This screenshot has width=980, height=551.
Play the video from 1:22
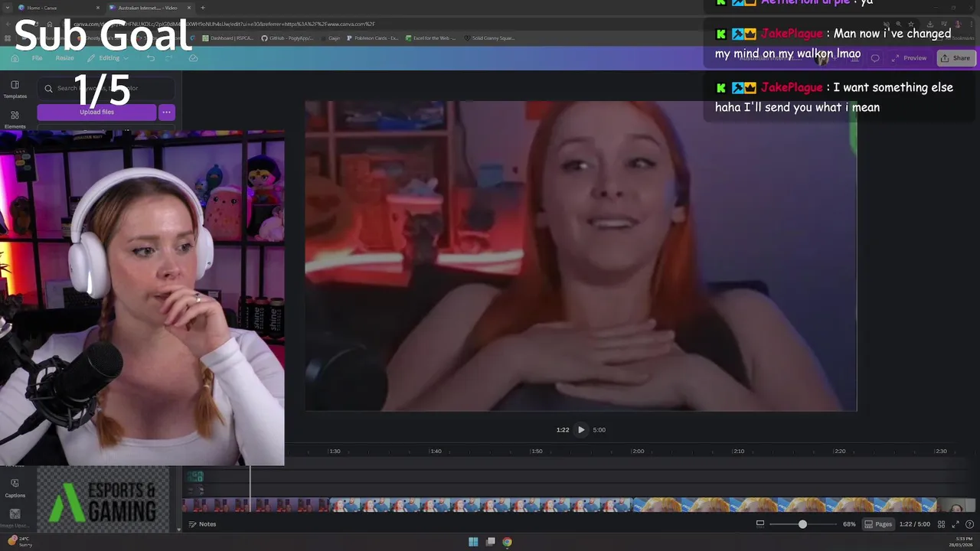(581, 430)
